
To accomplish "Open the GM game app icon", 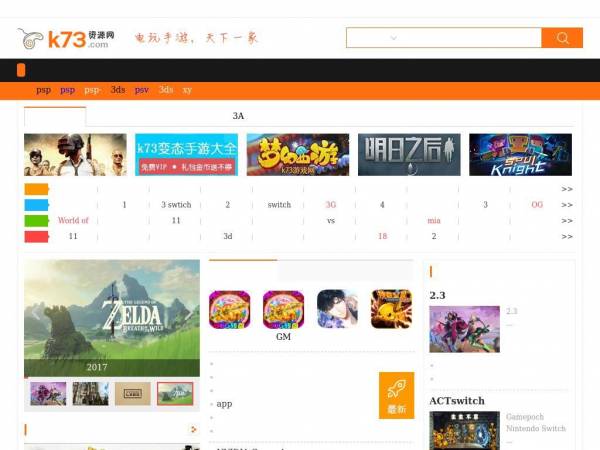I will [x=283, y=310].
